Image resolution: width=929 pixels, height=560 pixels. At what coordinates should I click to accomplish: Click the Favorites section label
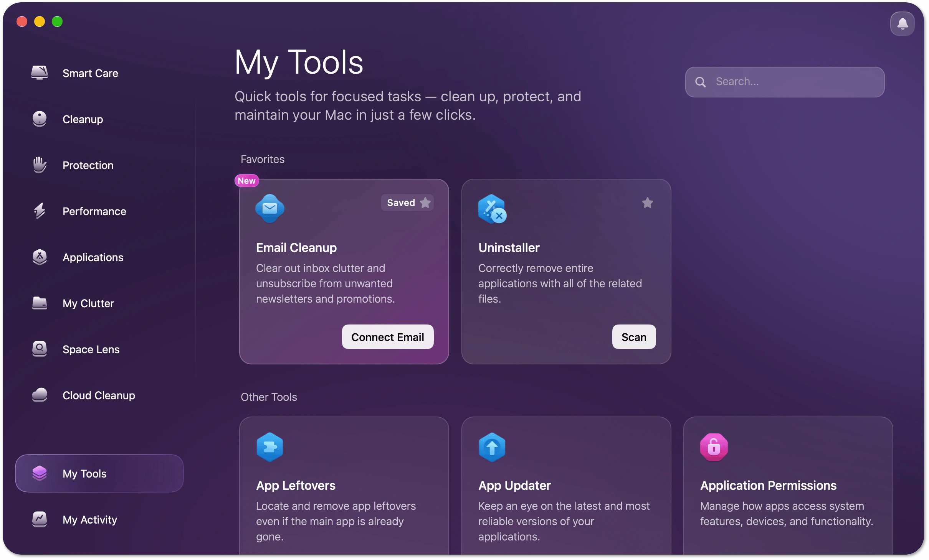coord(263,159)
